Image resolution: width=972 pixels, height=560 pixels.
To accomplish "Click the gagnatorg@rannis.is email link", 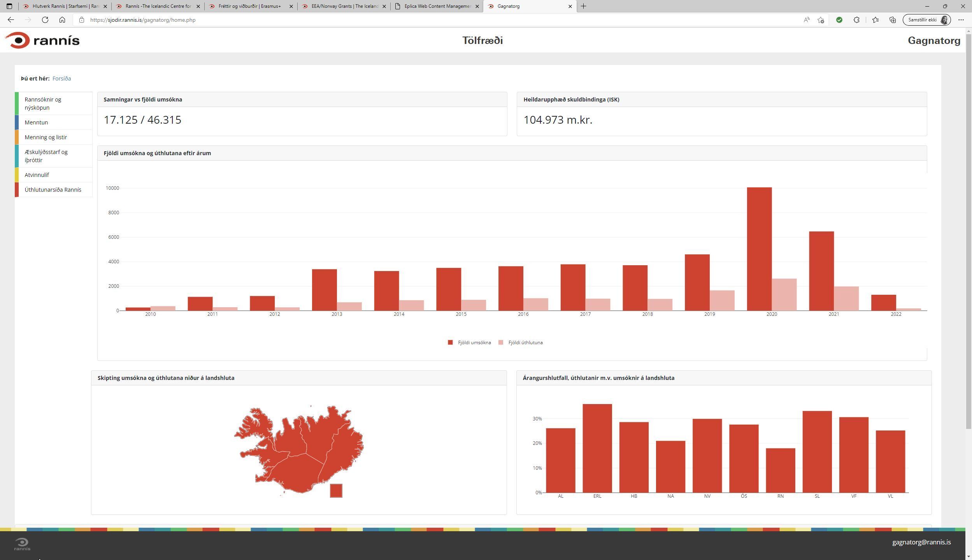I will click(x=921, y=542).
